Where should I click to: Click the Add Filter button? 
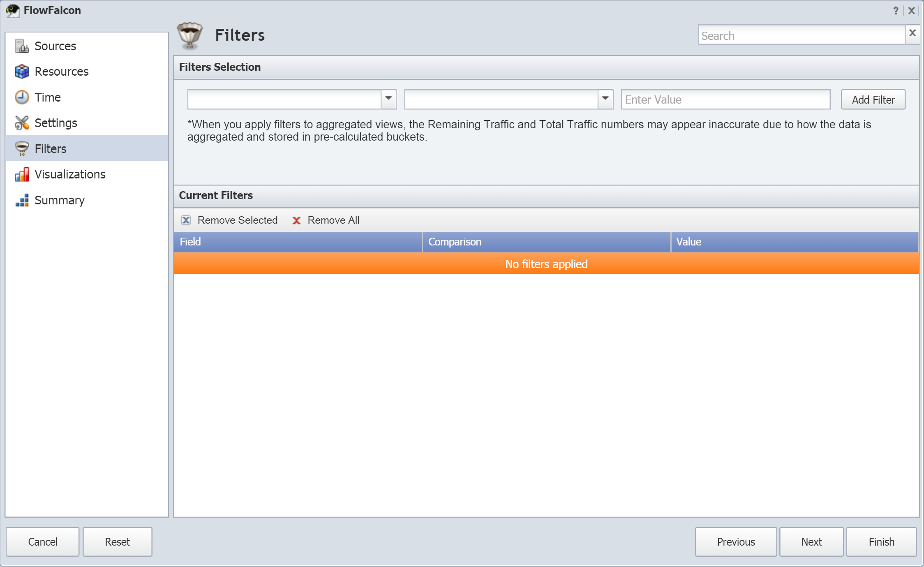point(873,100)
